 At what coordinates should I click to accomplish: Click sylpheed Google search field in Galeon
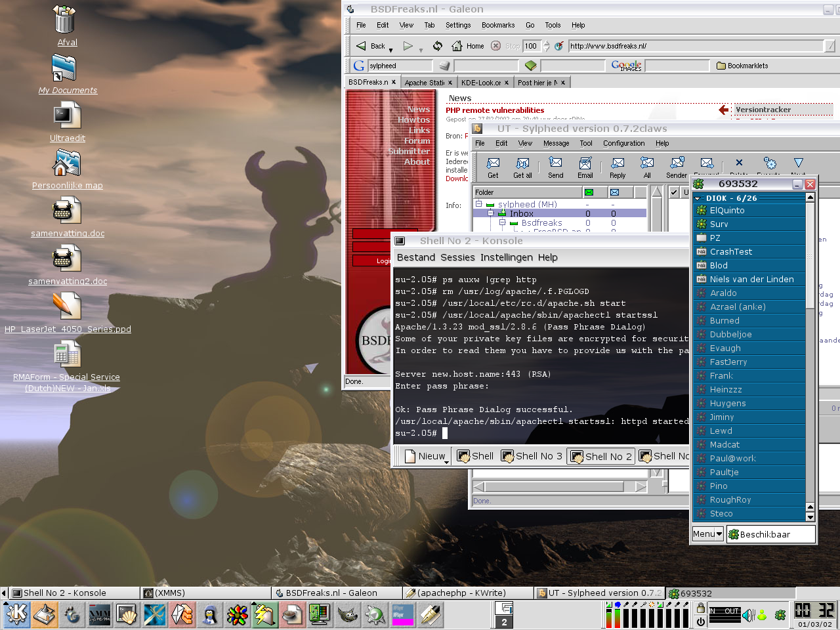pos(400,66)
